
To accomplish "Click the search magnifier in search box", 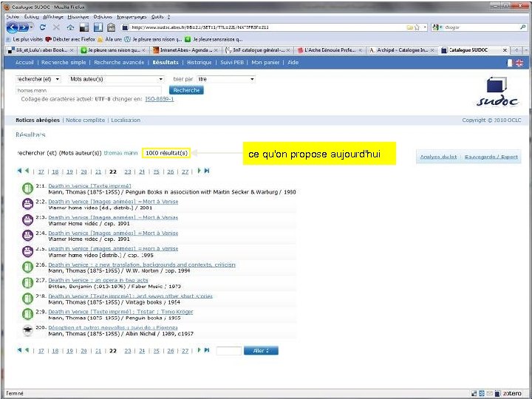I will pyautogui.click(x=523, y=27).
